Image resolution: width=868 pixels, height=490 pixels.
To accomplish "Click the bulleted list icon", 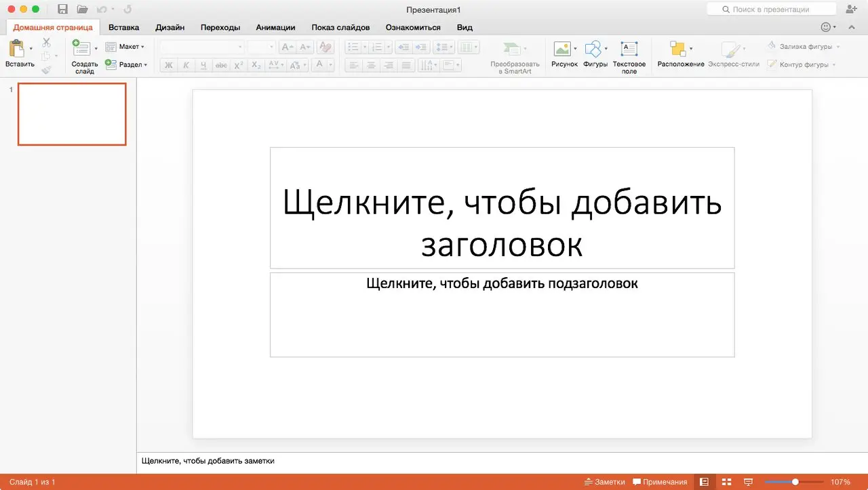I will (x=353, y=47).
